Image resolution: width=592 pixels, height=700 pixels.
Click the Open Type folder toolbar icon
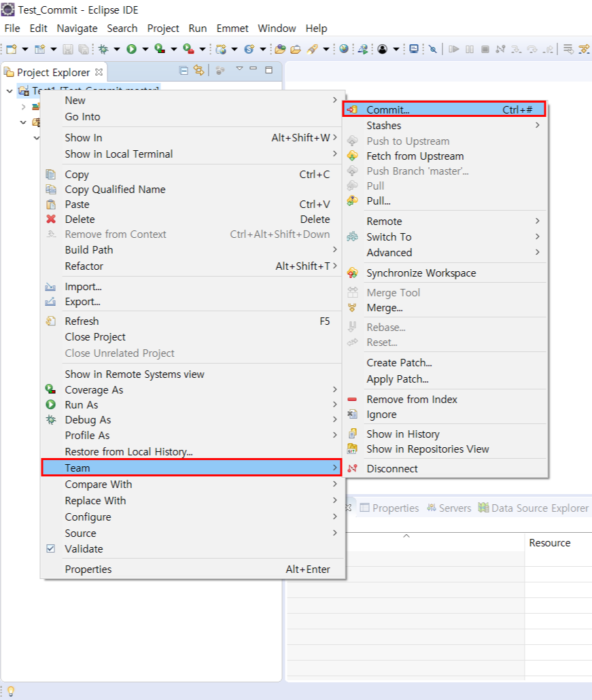click(x=280, y=49)
